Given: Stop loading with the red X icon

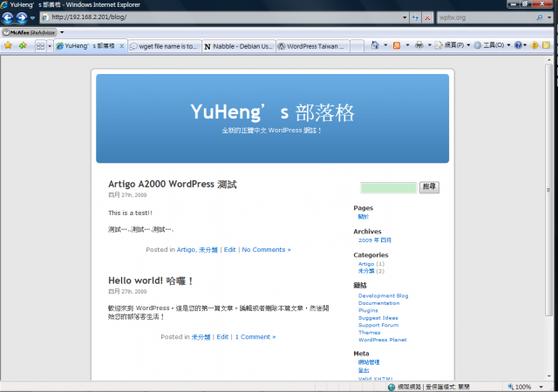Looking at the screenshot, I should [x=427, y=17].
